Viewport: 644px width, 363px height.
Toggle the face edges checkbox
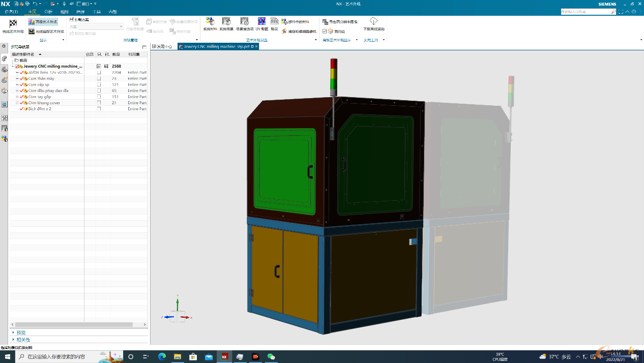point(325,32)
